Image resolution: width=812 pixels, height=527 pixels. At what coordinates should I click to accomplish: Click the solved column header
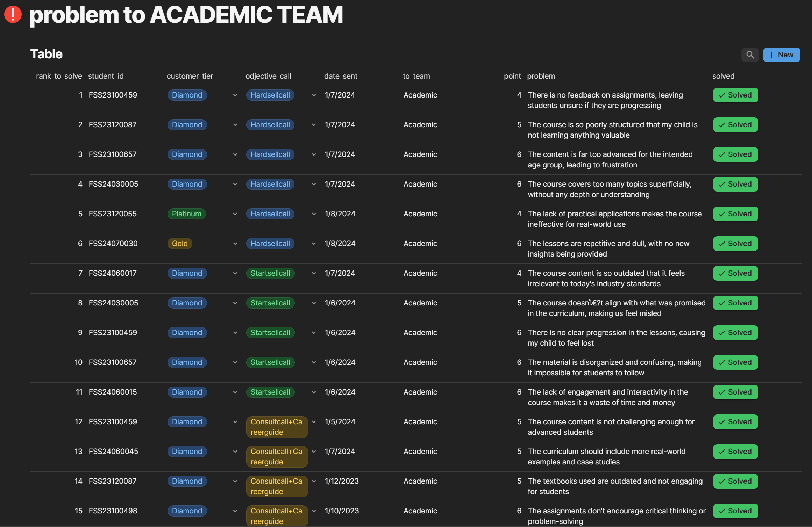click(723, 76)
